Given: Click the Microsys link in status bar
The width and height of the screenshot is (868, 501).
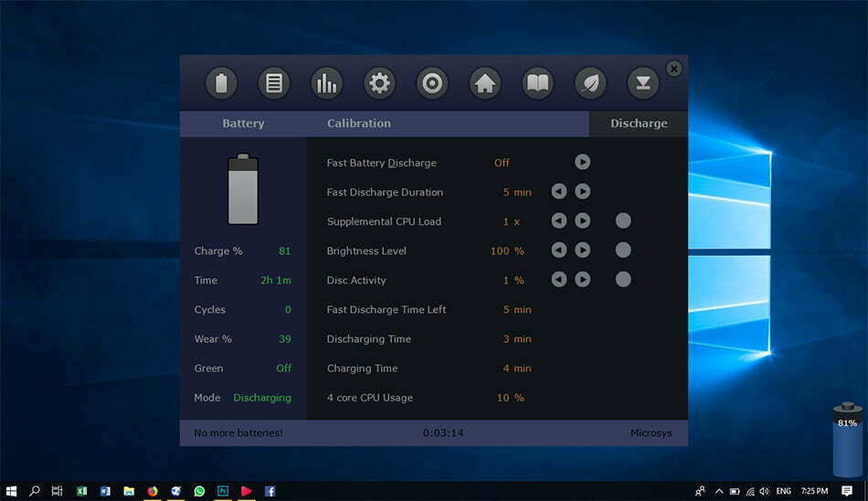Looking at the screenshot, I should [651, 432].
